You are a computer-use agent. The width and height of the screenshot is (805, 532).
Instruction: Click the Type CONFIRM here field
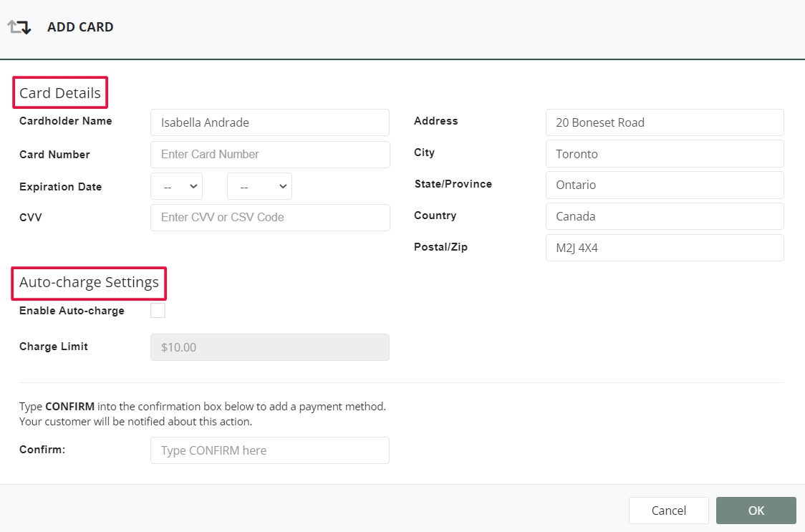coord(270,450)
